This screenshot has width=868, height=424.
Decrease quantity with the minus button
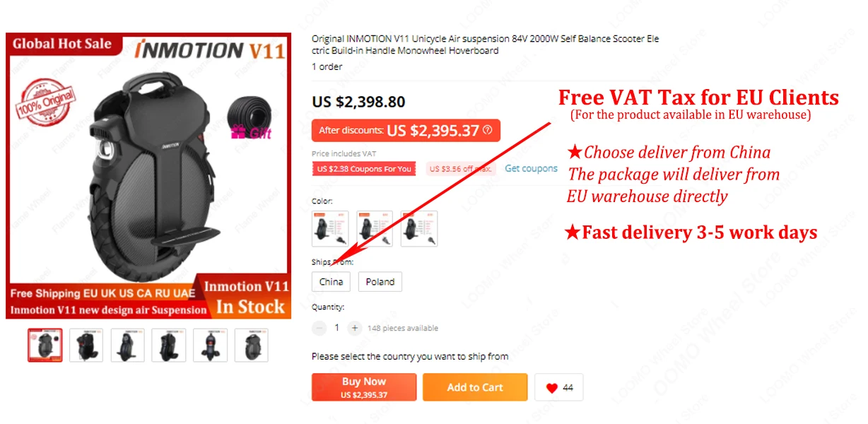pyautogui.click(x=319, y=328)
